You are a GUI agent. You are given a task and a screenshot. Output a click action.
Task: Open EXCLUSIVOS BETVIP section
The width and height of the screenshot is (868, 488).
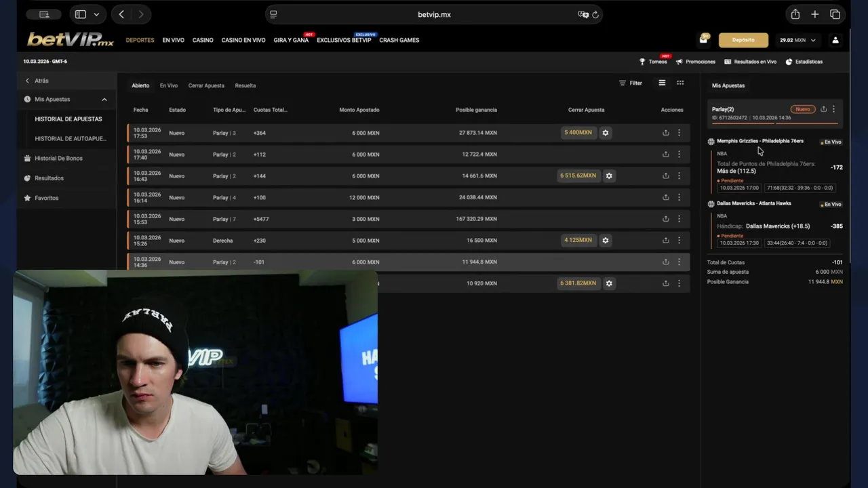344,40
